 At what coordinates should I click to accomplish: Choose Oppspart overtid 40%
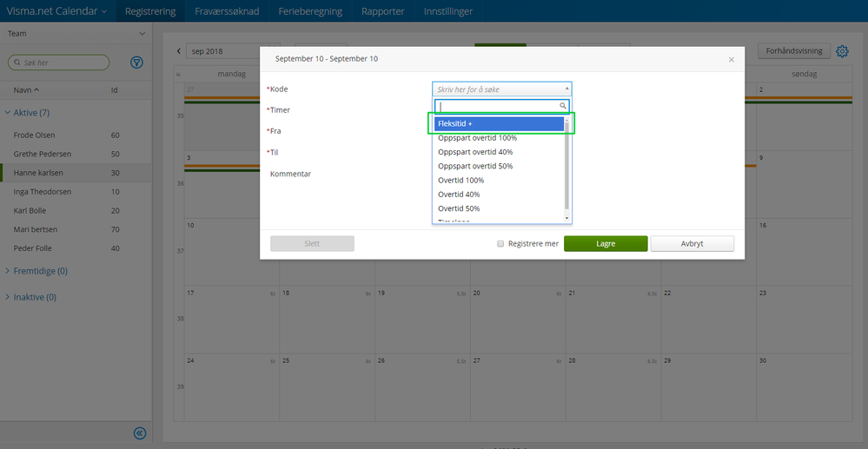[x=499, y=152]
